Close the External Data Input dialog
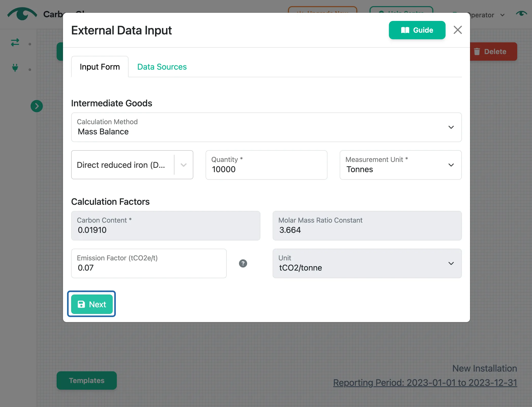The image size is (532, 407). [458, 30]
